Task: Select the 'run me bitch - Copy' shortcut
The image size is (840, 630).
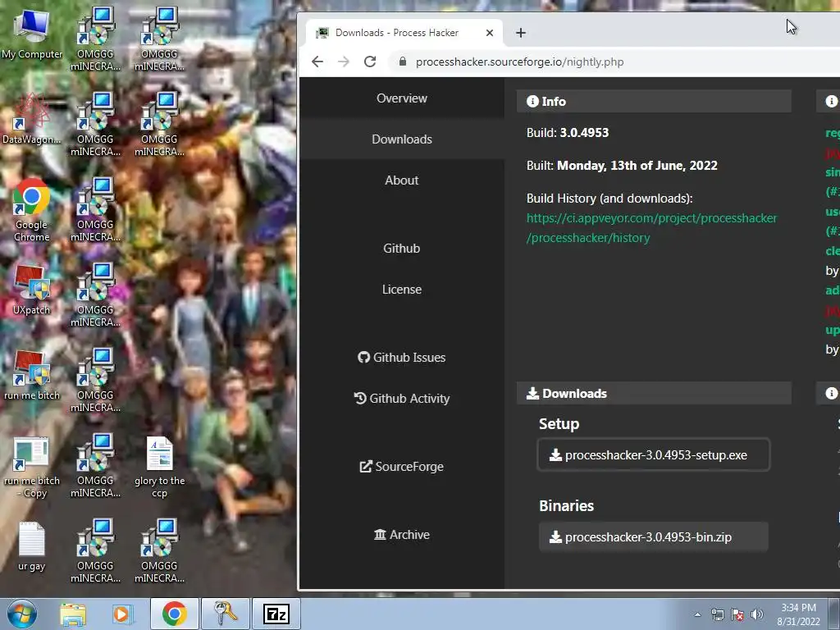Action: [x=32, y=467]
